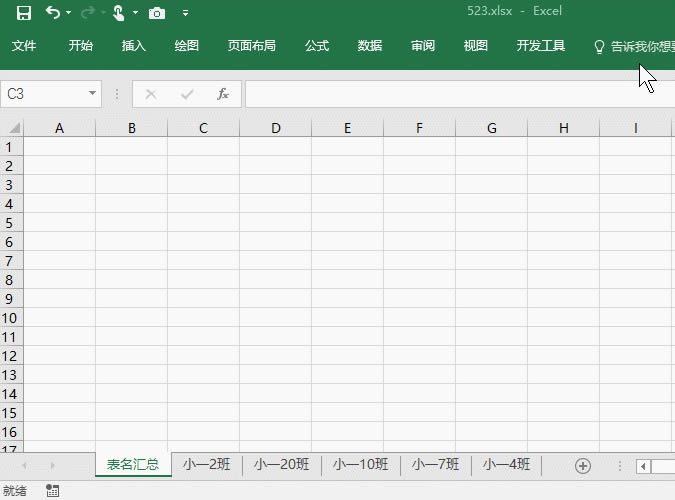Open the Undo history dropdown arrow
Screen dimensions: 675x500
68,13
